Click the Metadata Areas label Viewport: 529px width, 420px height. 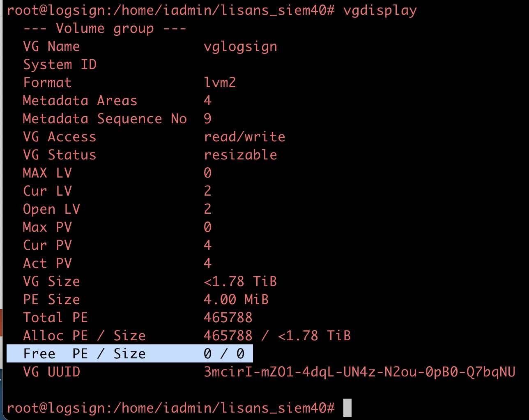tap(80, 101)
